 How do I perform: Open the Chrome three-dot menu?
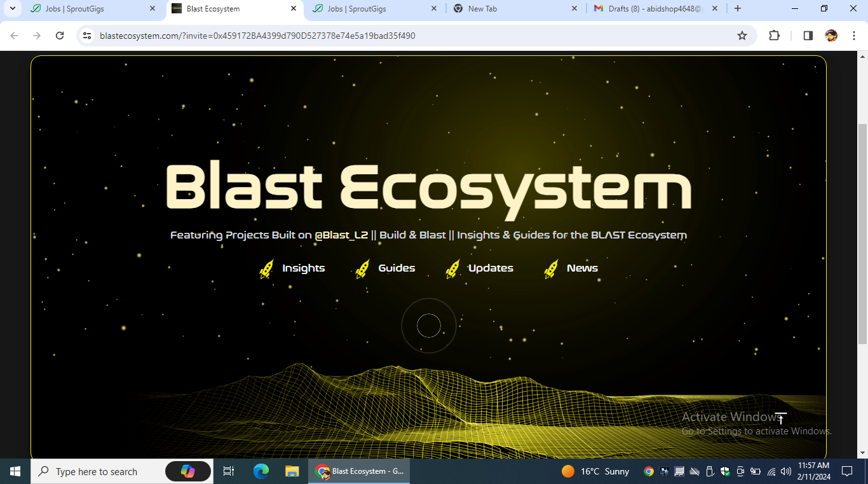(853, 36)
